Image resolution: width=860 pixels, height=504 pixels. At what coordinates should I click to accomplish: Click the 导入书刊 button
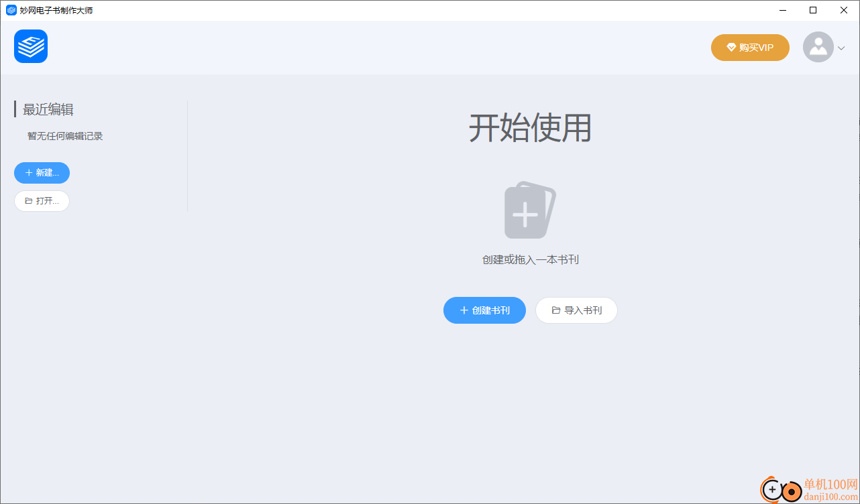(576, 310)
